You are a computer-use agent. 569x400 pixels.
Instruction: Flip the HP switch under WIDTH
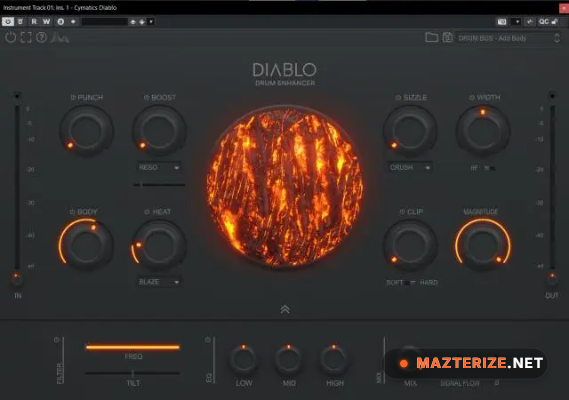(489, 168)
